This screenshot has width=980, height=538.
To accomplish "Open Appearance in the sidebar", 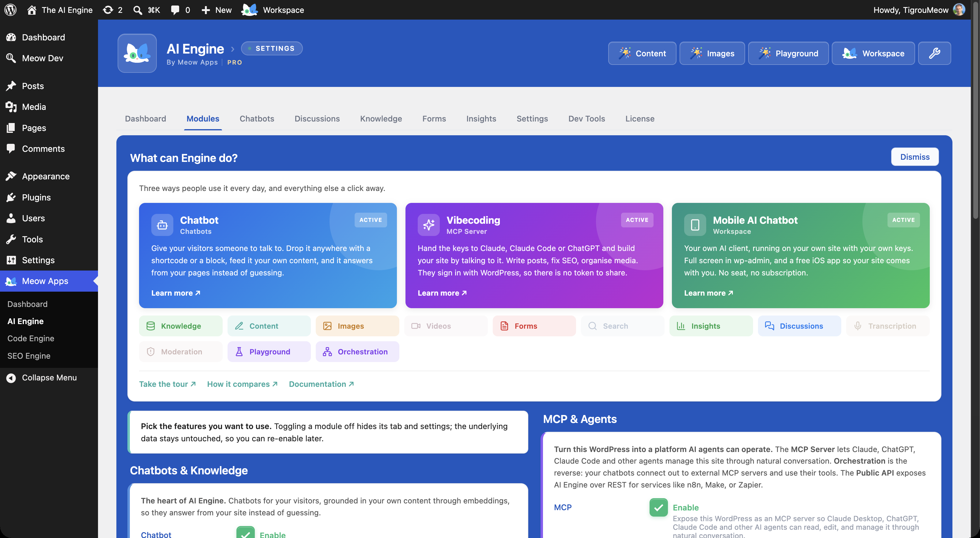I will (49, 176).
